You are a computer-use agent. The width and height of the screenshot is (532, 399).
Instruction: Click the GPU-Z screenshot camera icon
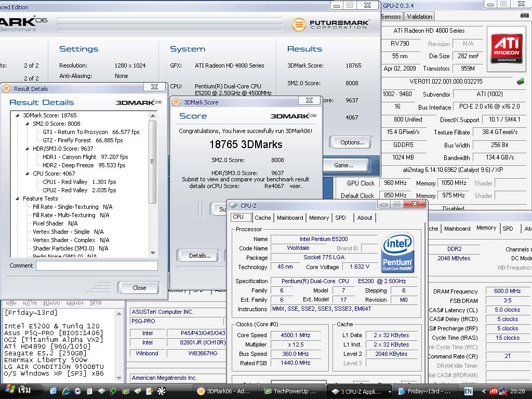tap(524, 16)
